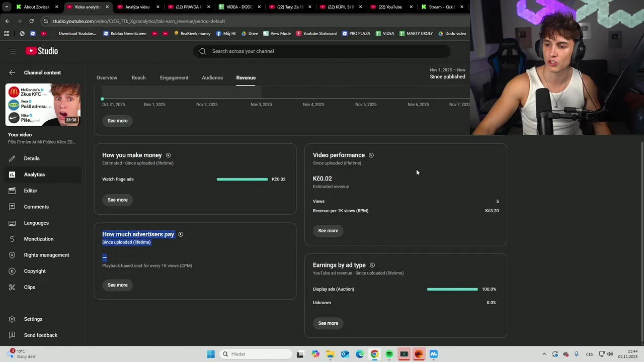The image size is (644, 362).
Task: Click info icon next to Video performance
Action: tap(371, 155)
